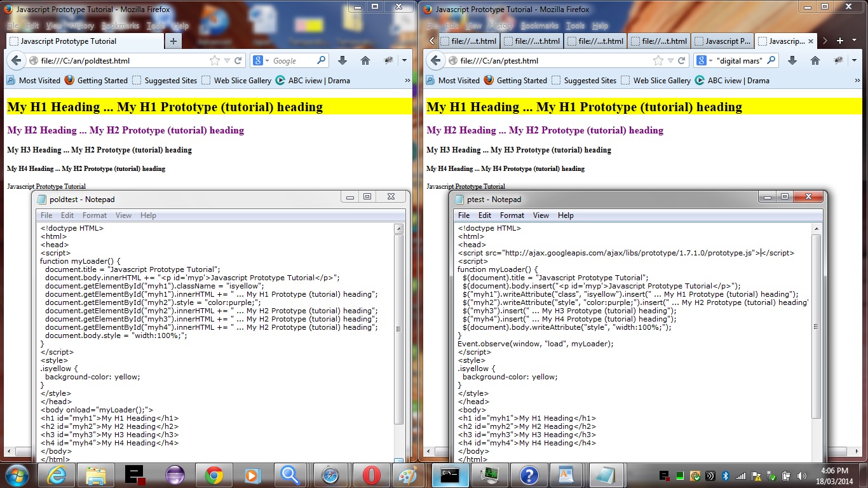868x488 pixels.
Task: Bookmark poldtest.html with the star icon
Action: coord(215,61)
